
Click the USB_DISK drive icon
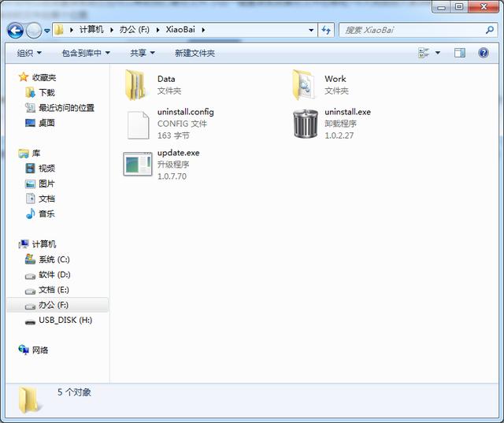click(30, 321)
